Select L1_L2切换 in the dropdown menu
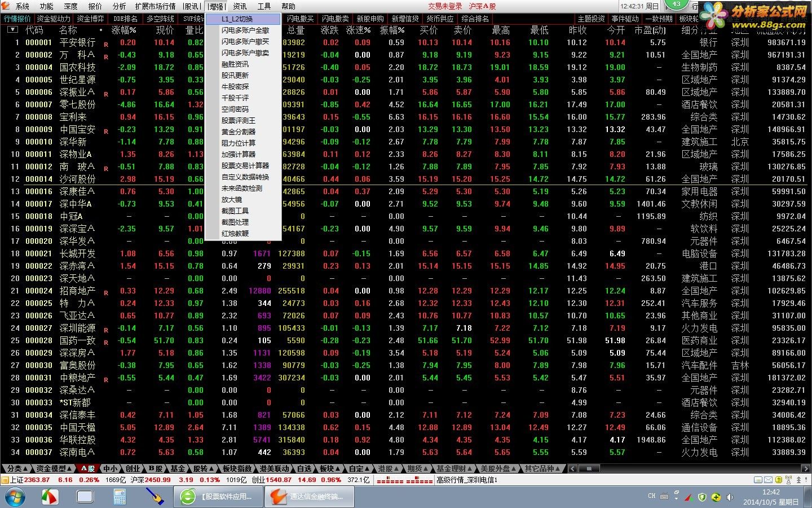This screenshot has height=508, width=812. pos(243,19)
